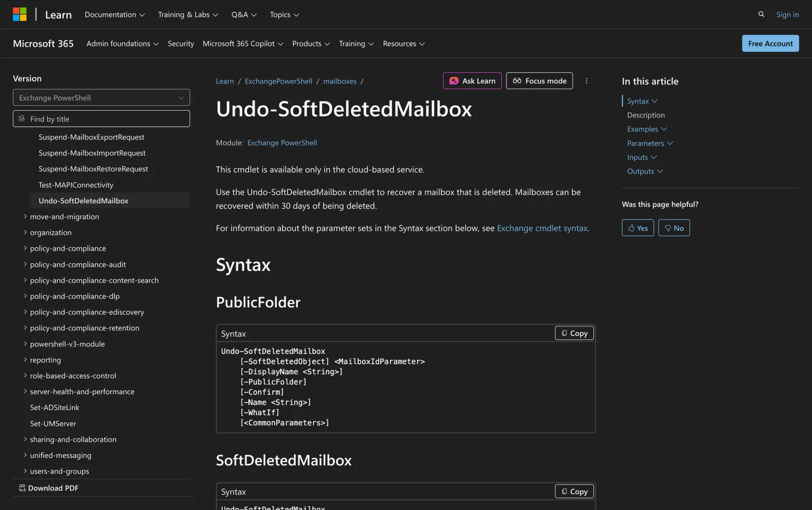Click the Microsoft 365 brand title
812x510 pixels.
pyautogui.click(x=43, y=44)
